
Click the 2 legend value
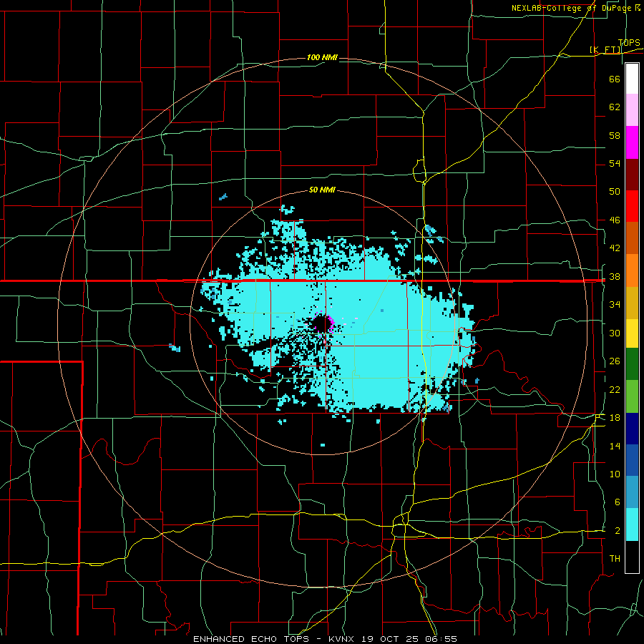pos(617,530)
